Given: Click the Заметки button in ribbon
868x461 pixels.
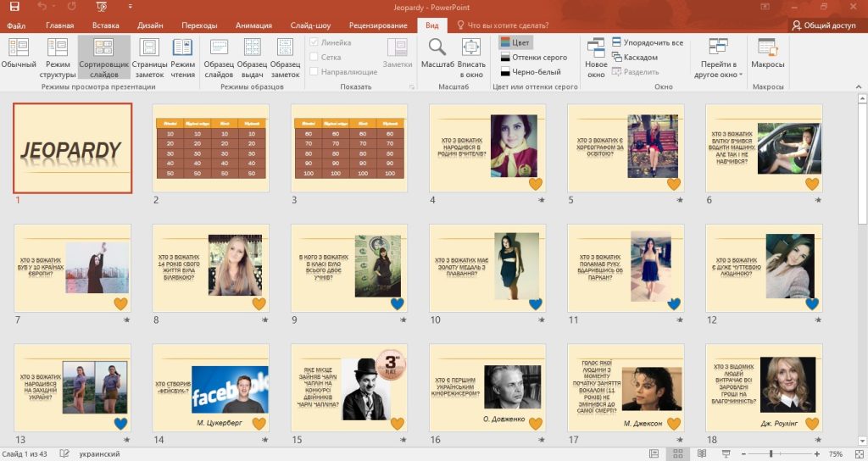Looking at the screenshot, I should click(398, 53).
